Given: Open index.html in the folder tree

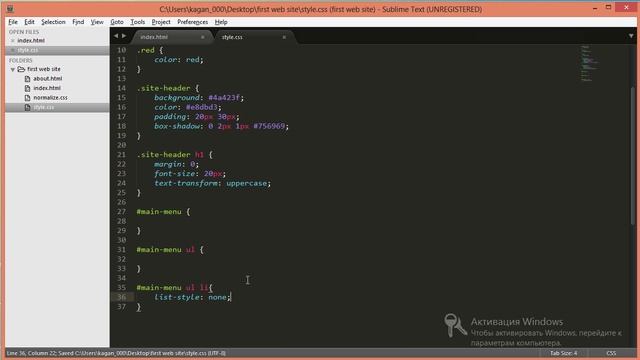Looking at the screenshot, I should [x=47, y=88].
